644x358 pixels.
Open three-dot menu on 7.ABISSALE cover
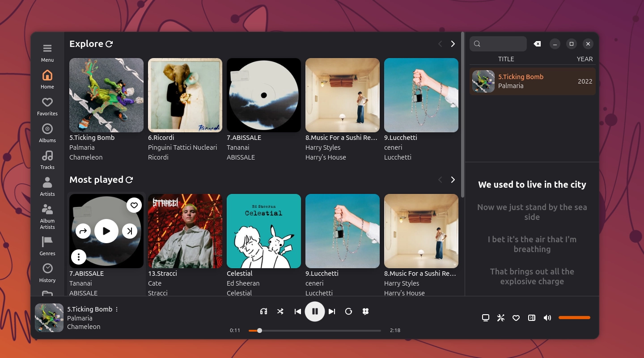(x=79, y=257)
